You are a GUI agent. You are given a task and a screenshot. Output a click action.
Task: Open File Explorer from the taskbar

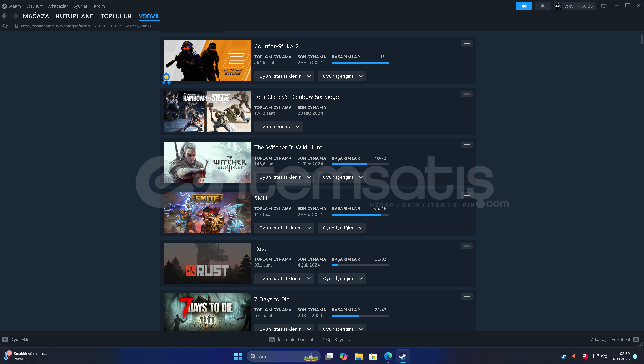358,356
